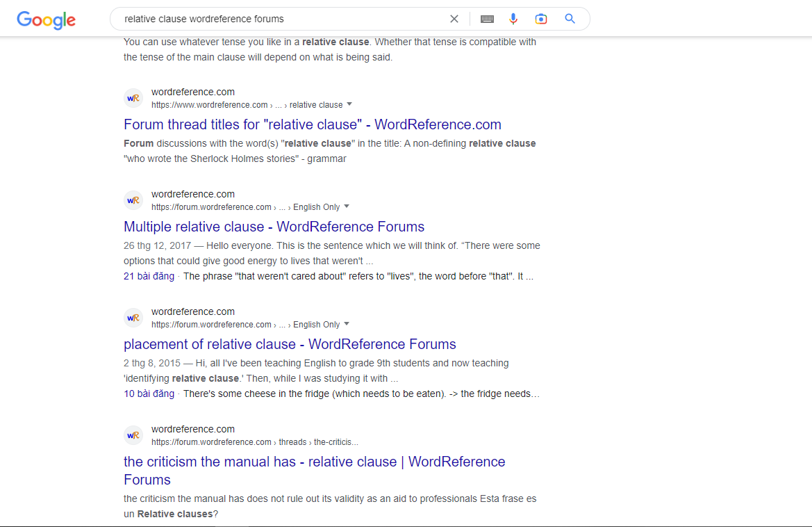The height and width of the screenshot is (527, 812).
Task: Open 'Forum thread titles for relative clause' result
Action: click(x=313, y=124)
